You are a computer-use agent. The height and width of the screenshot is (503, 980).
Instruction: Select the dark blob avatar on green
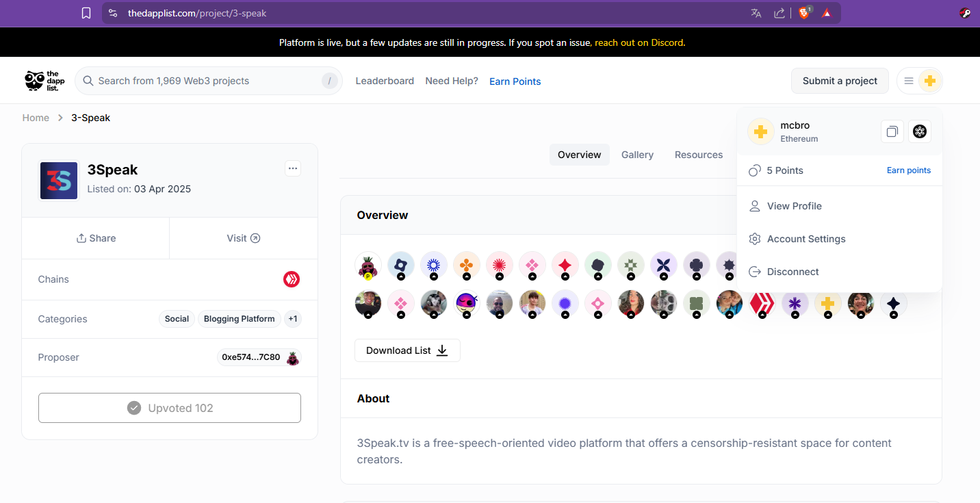[598, 266]
